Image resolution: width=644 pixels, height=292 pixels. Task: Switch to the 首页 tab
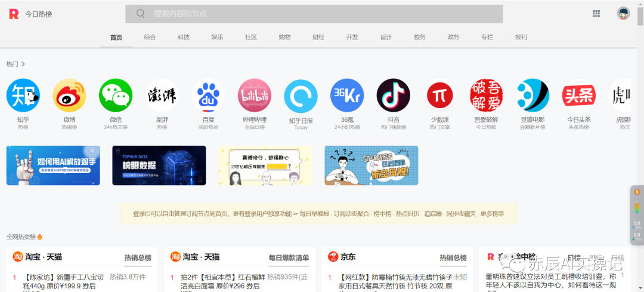tap(116, 37)
